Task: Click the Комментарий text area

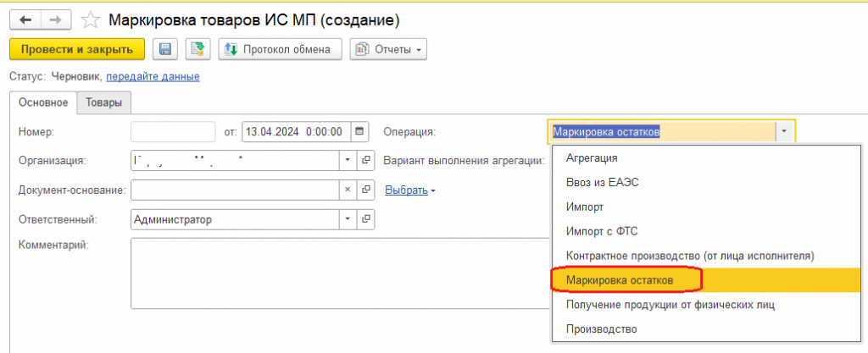Action: tap(341, 273)
